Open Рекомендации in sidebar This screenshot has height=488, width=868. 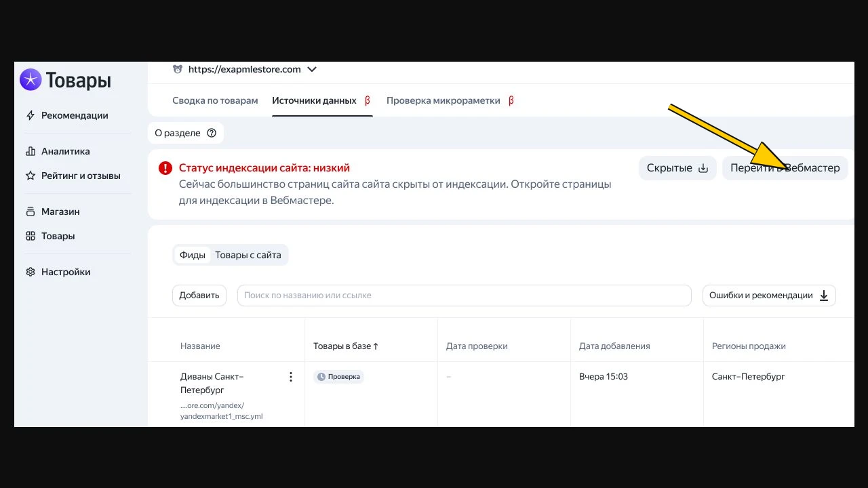(75, 115)
